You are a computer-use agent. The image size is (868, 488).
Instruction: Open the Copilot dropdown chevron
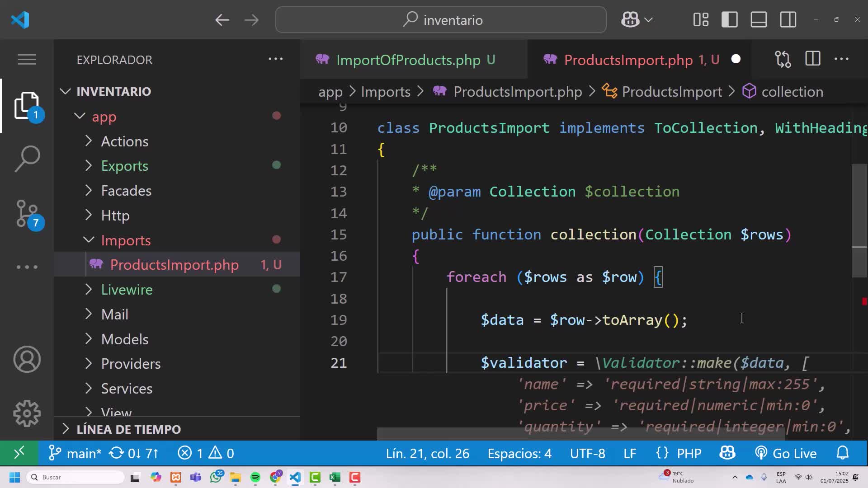648,20
